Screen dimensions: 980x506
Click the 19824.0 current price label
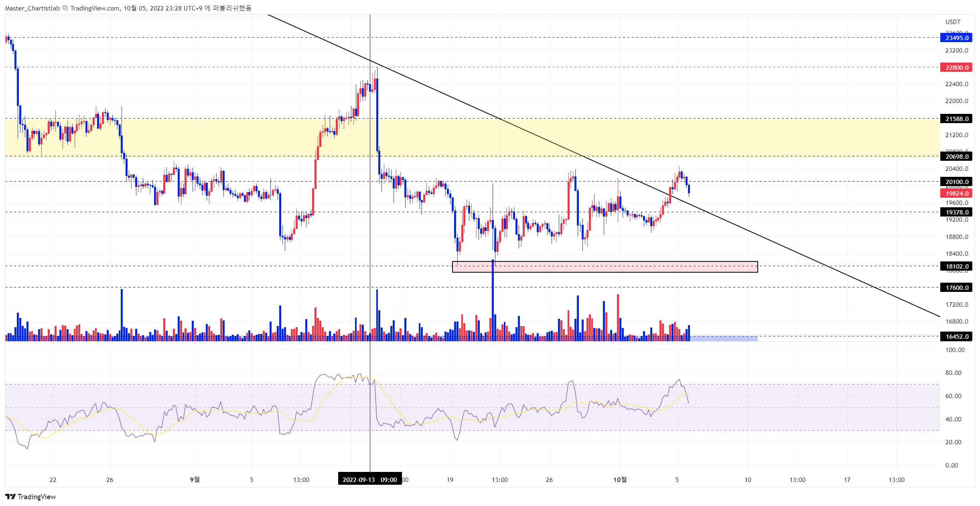click(x=956, y=193)
